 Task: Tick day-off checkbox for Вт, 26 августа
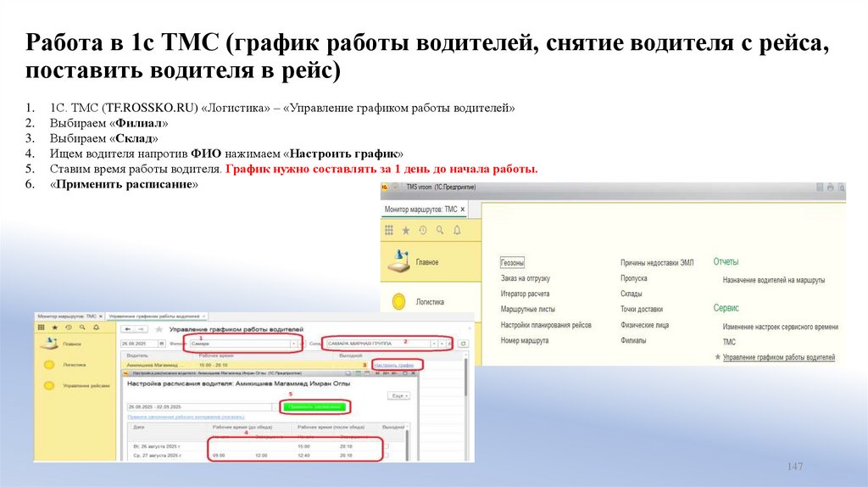(x=387, y=446)
